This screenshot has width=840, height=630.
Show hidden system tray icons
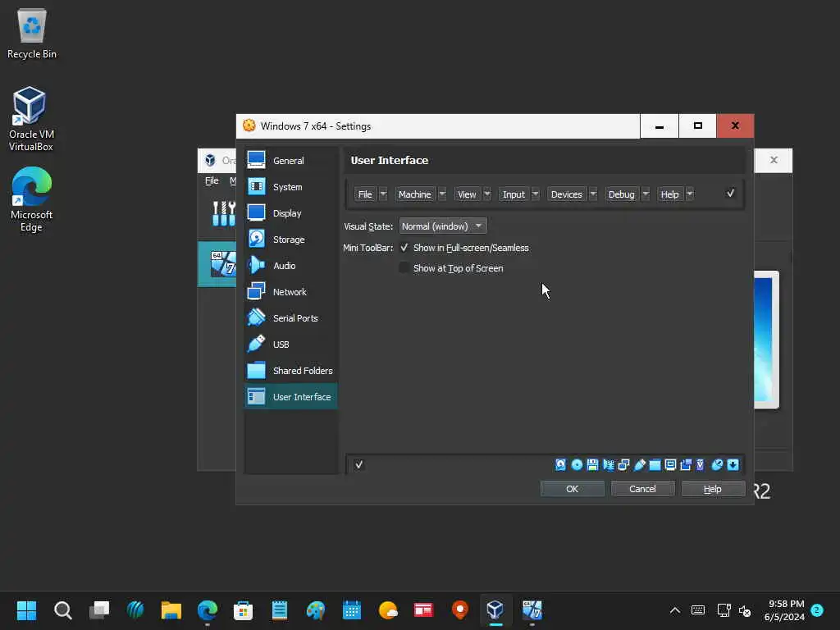pos(675,610)
